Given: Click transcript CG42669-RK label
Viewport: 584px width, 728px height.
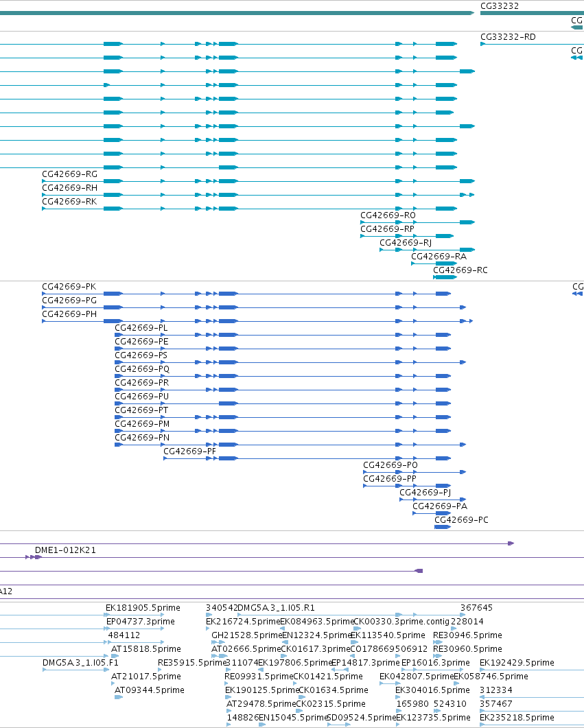Looking at the screenshot, I should pos(69,202).
